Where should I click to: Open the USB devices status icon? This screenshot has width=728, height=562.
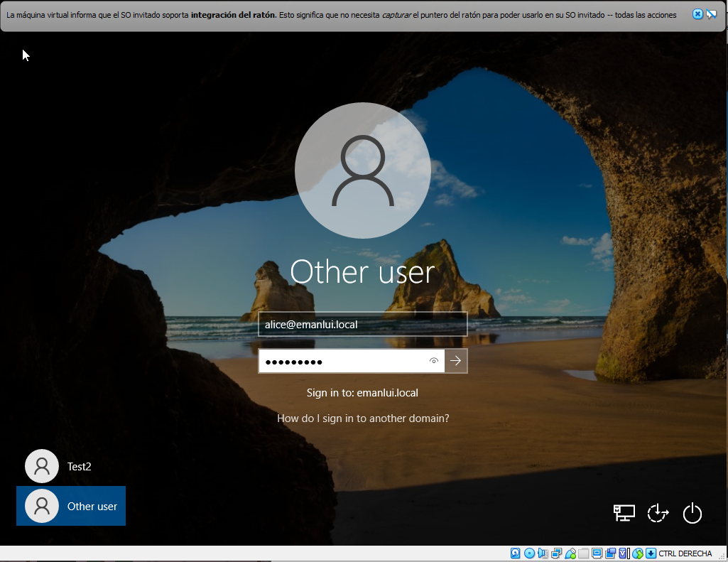point(570,553)
